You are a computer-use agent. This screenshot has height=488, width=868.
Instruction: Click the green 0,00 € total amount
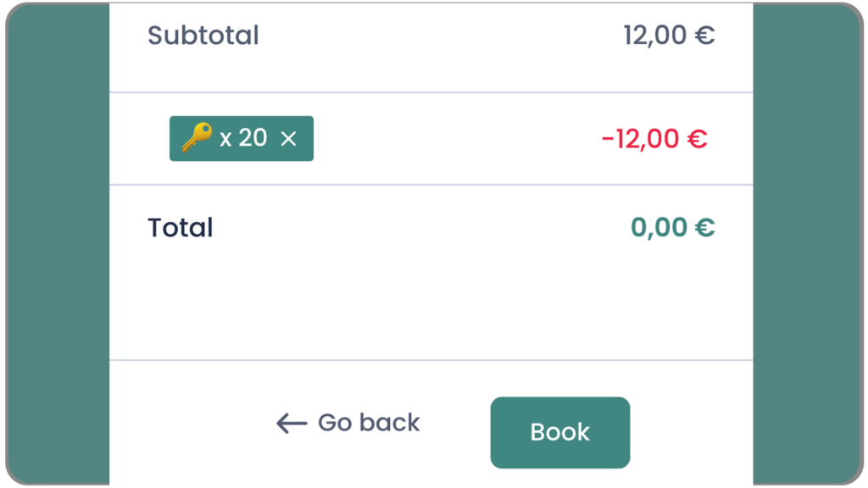tap(672, 228)
